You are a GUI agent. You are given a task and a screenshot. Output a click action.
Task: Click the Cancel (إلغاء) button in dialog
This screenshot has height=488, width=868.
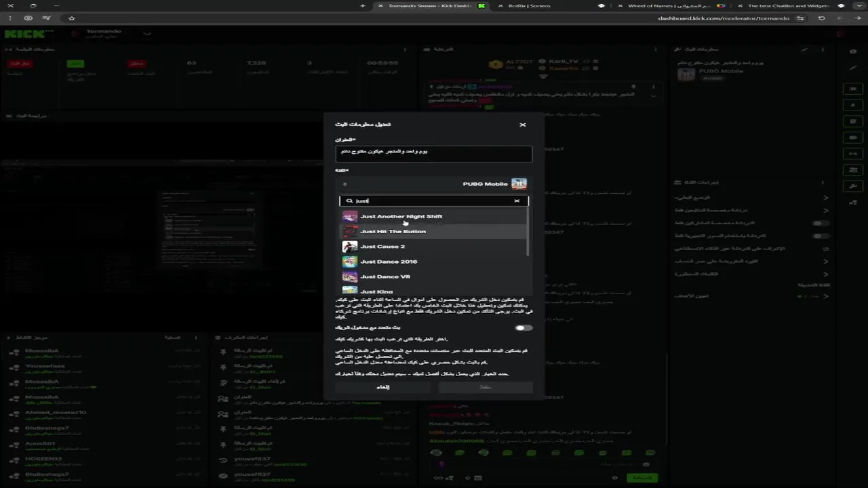(383, 387)
